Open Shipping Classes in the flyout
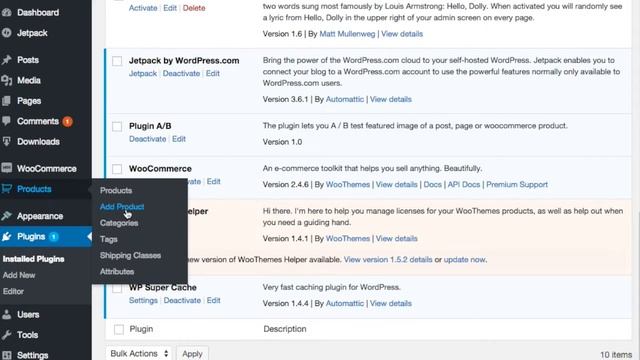Screen dimensions: 640x360 pyautogui.click(x=130, y=256)
